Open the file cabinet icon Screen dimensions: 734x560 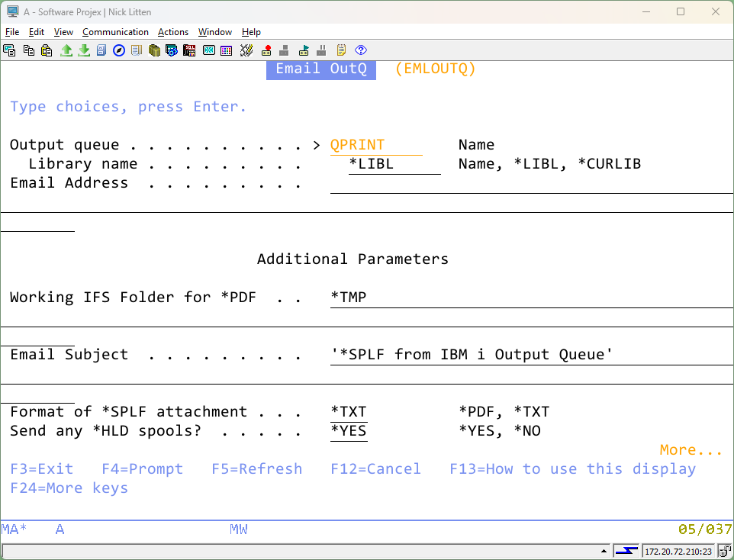pyautogui.click(x=101, y=50)
